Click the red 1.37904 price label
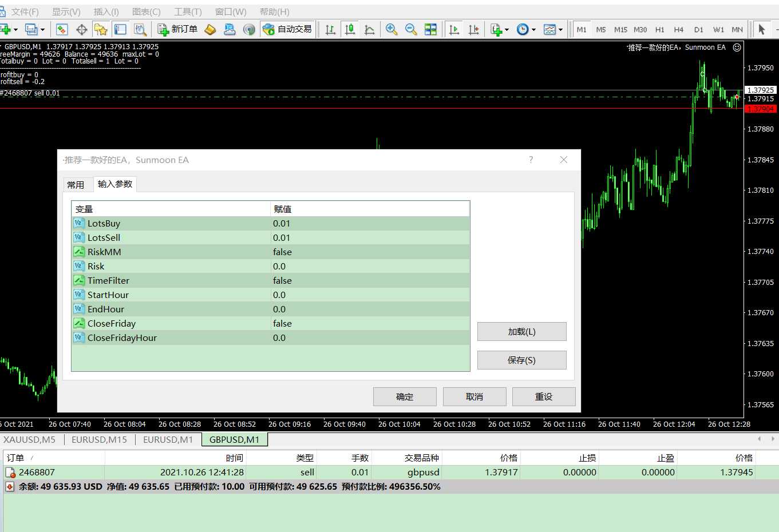This screenshot has width=779, height=532. [761, 109]
